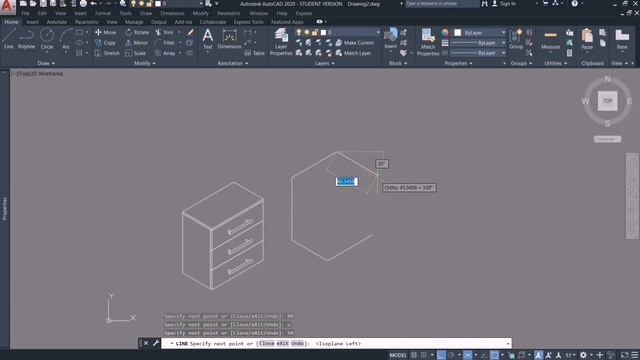Click the Insert block icon
Viewport: 640px width, 360px height.
click(x=391, y=38)
